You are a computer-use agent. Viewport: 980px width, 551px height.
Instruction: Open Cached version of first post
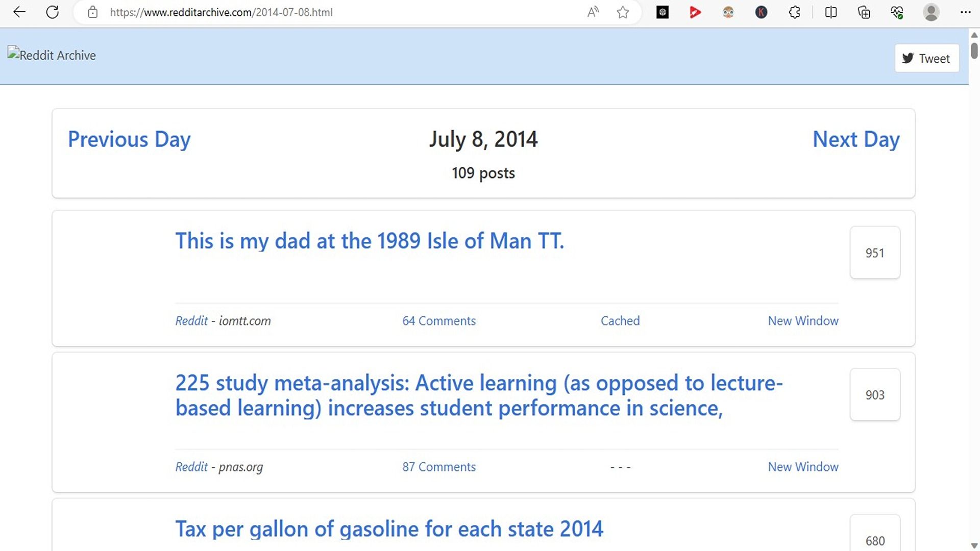pos(620,321)
